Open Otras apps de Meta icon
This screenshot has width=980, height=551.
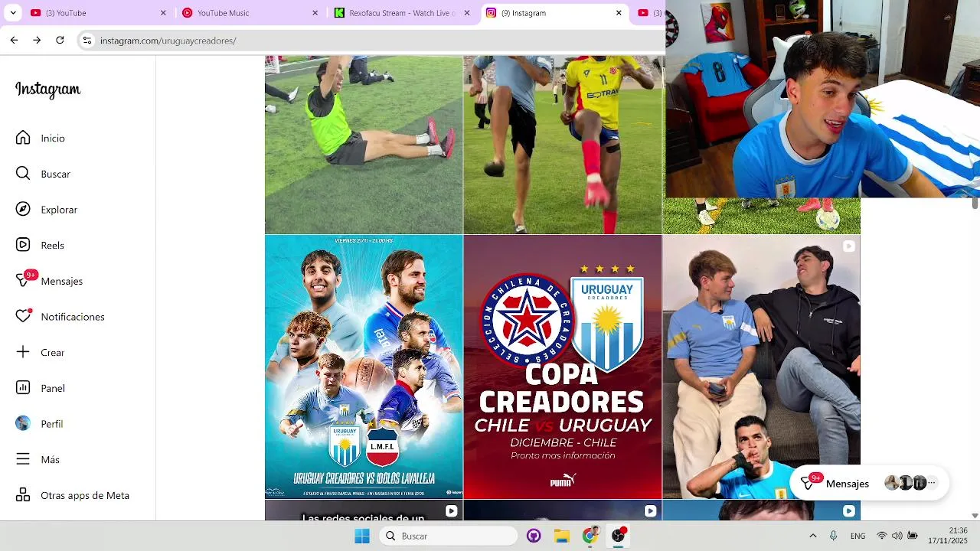(23, 495)
